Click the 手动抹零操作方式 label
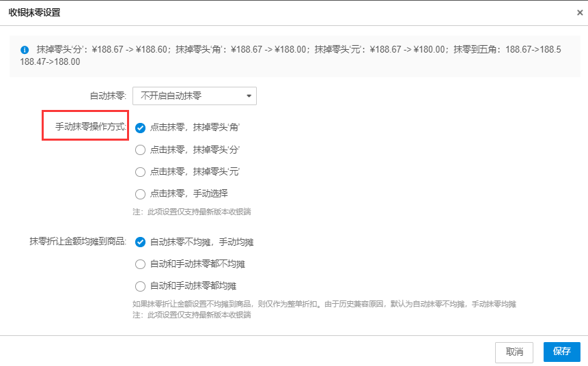The height and width of the screenshot is (366, 588). pyautogui.click(x=91, y=127)
